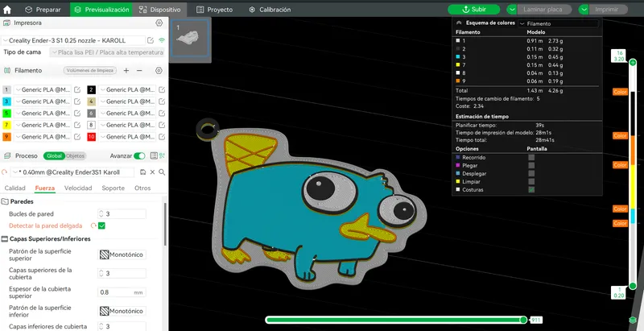Switch to the Dispositivo tab
This screenshot has height=331, width=644.
pyautogui.click(x=159, y=10)
